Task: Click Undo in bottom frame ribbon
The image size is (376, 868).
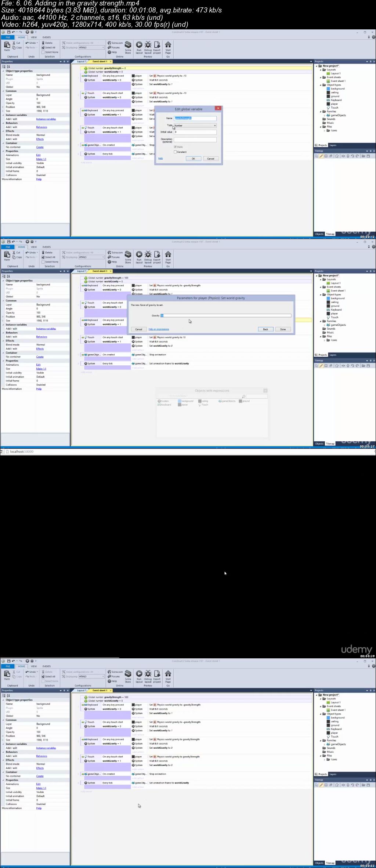Action: click(x=32, y=672)
